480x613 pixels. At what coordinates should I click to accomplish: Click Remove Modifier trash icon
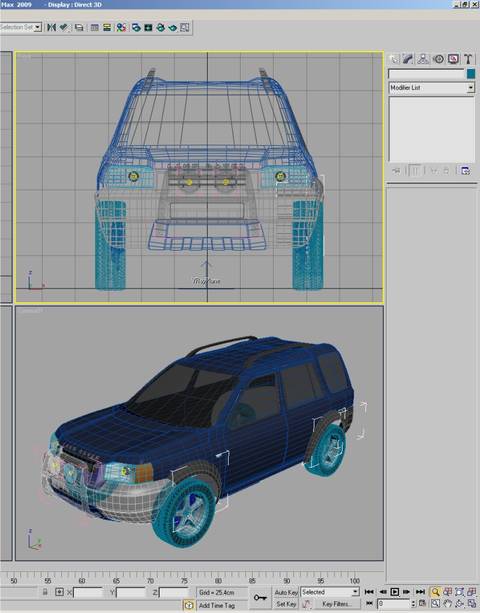coord(446,171)
